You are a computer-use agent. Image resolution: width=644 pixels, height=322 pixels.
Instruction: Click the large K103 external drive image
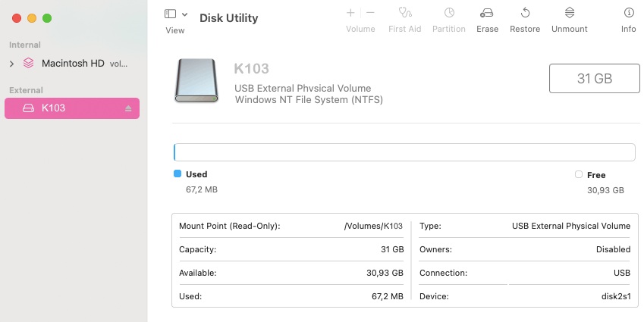pos(196,80)
